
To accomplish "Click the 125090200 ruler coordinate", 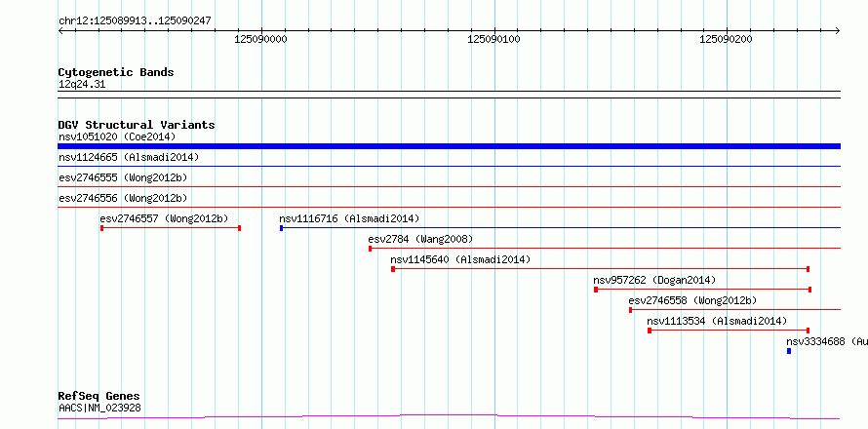I will 726,40.
